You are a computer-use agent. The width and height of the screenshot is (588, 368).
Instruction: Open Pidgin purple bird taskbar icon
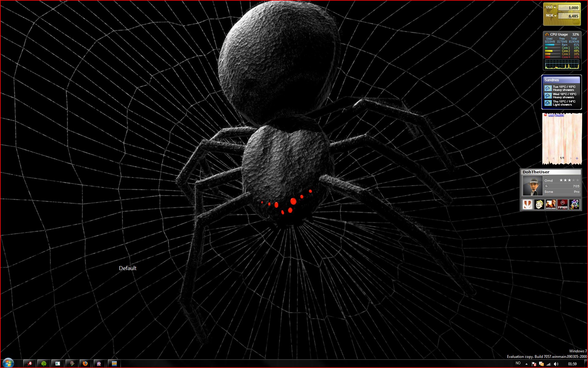point(99,363)
